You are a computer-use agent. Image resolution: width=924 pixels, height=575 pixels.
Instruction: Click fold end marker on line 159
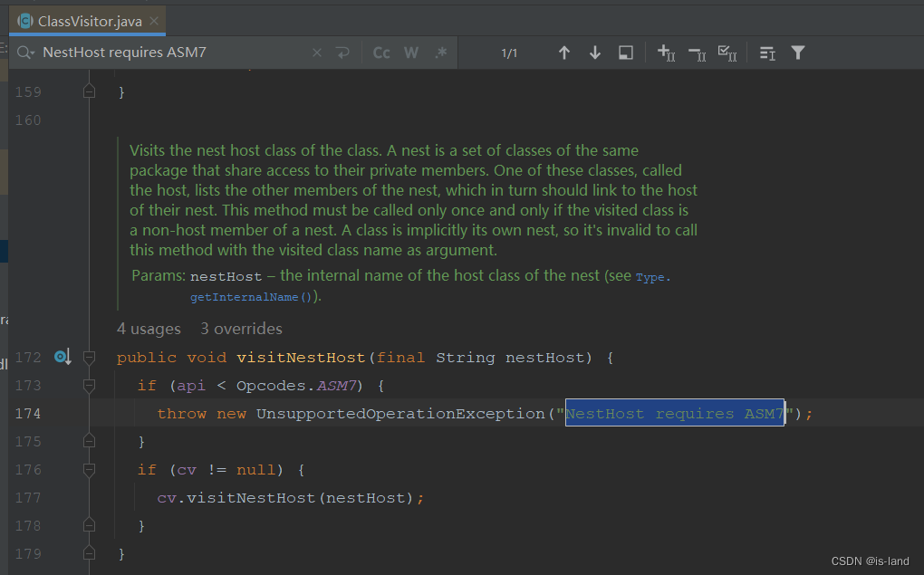[89, 91]
